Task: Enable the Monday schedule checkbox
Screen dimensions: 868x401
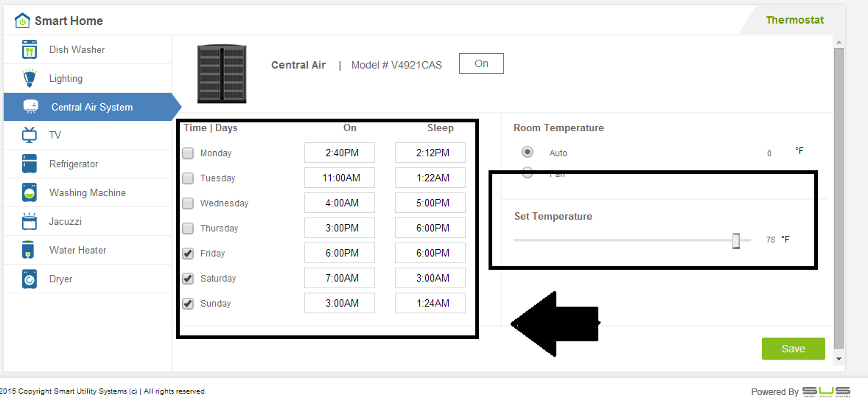Action: click(188, 153)
